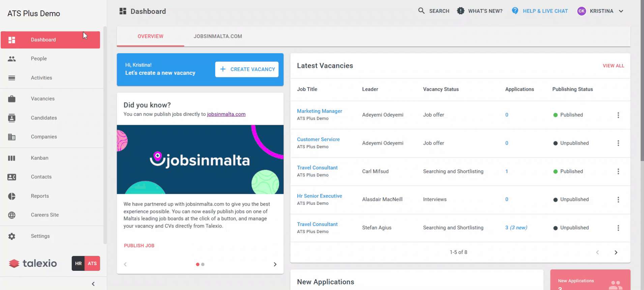
Task: Click the search magnifier icon
Action: point(421,11)
